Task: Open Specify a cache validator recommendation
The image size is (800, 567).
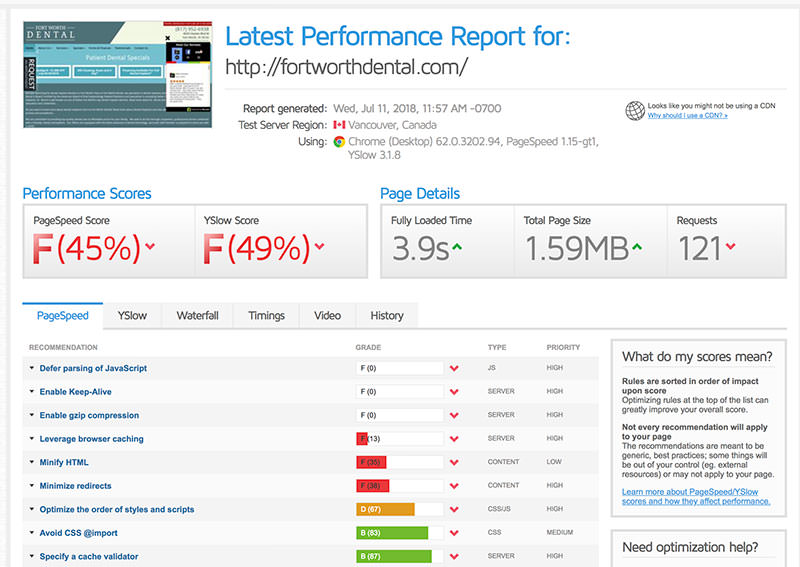Action: pos(89,556)
